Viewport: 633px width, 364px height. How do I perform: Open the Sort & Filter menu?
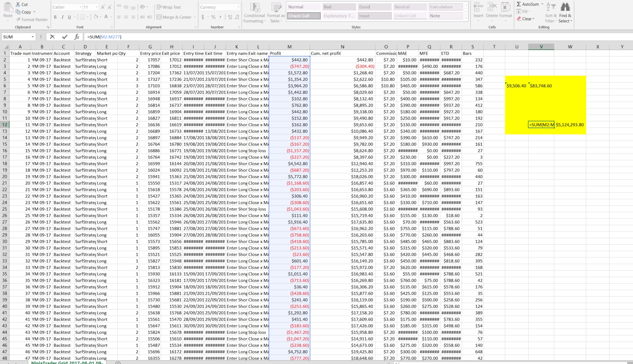click(551, 13)
